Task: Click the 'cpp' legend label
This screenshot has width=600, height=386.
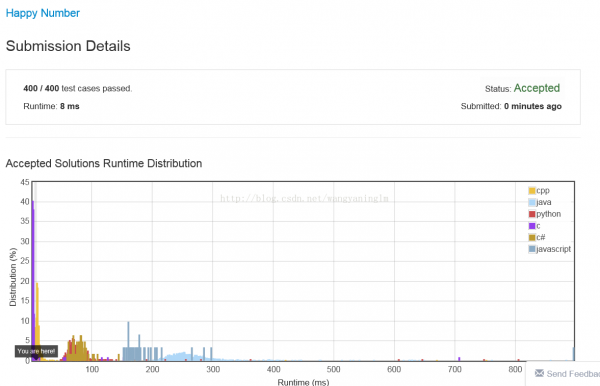Action: [x=543, y=191]
